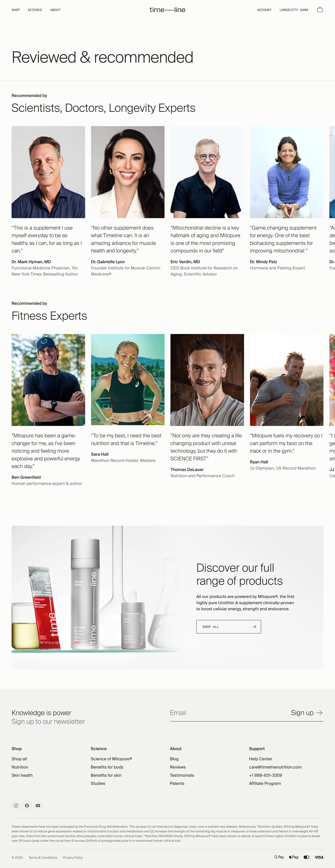Open the Facebook social icon

pyautogui.click(x=27, y=806)
